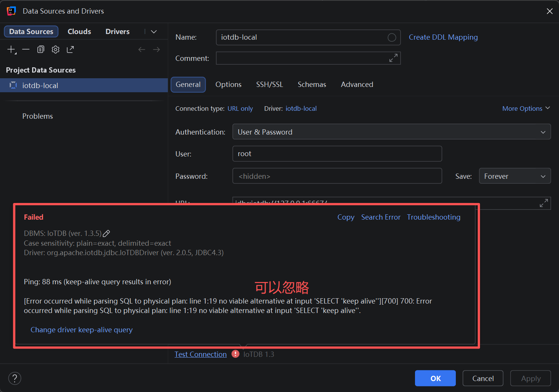Open the tabs overflow chevron dropdown

point(154,32)
